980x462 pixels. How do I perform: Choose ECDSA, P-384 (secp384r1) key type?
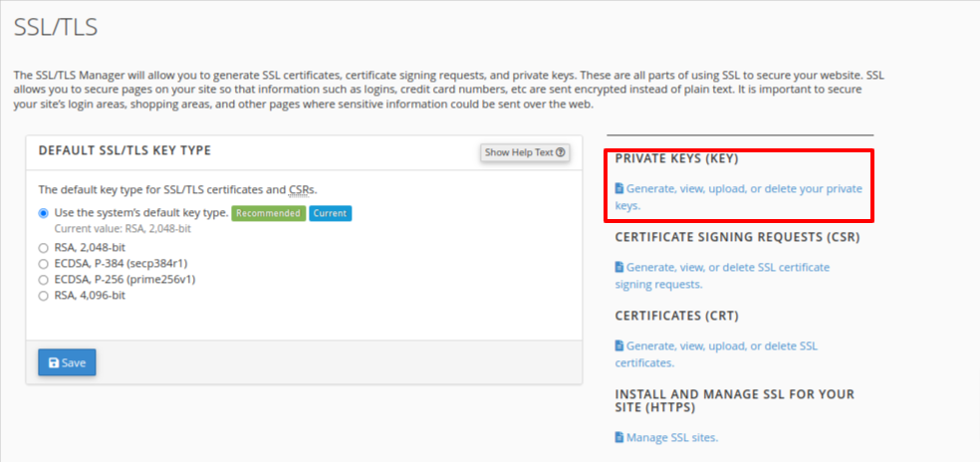pos(43,264)
